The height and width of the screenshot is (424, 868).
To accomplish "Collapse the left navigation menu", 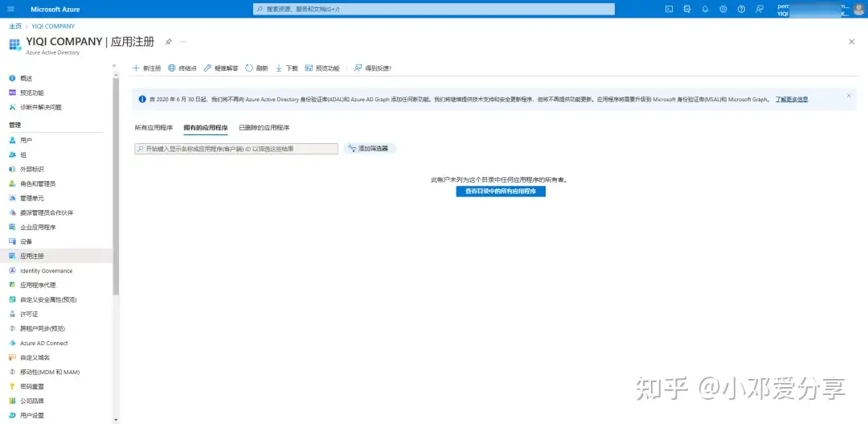I will 115,65.
